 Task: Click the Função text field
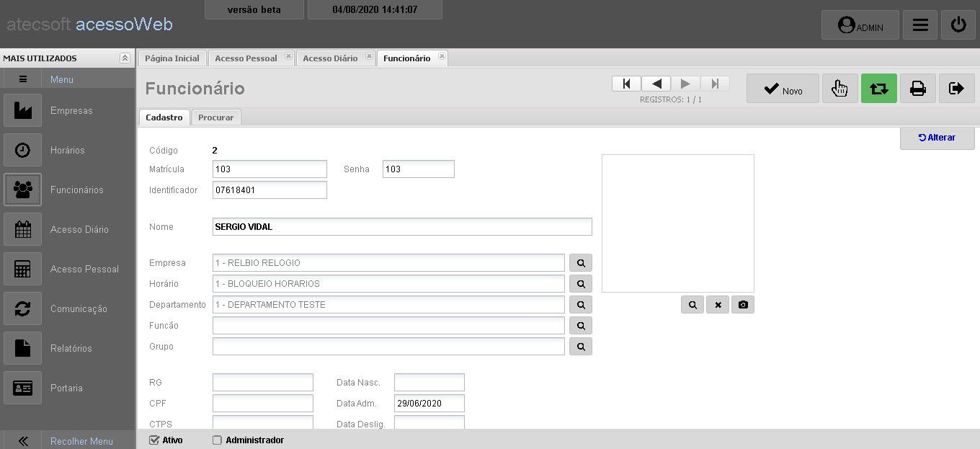coord(388,326)
